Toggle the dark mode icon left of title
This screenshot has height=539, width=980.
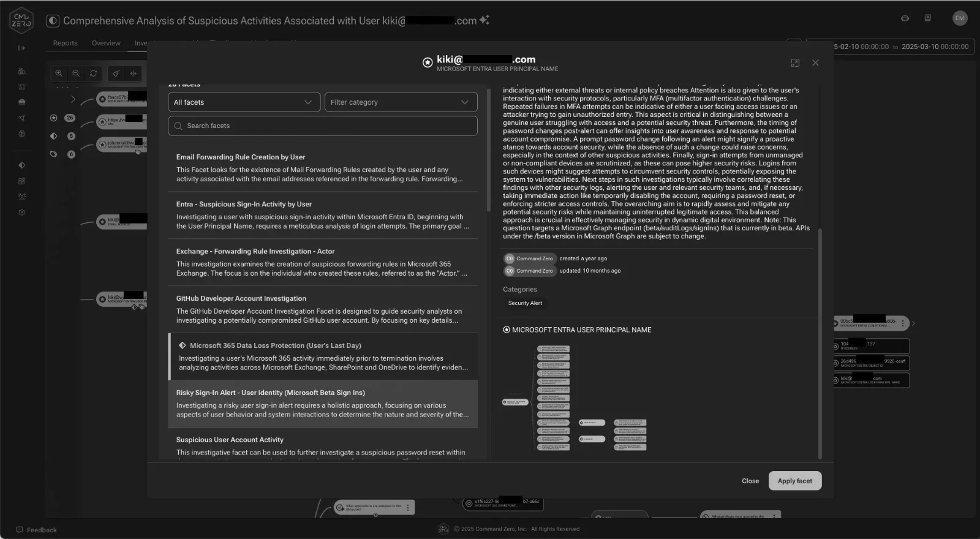(x=53, y=21)
